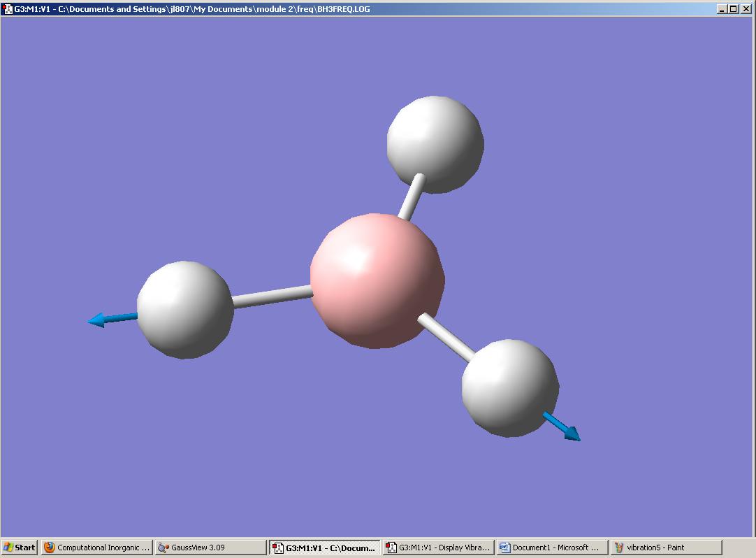Image resolution: width=756 pixels, height=558 pixels.
Task: Select the G3:M1:V1 molecule window taskbar button
Action: pyautogui.click(x=324, y=548)
